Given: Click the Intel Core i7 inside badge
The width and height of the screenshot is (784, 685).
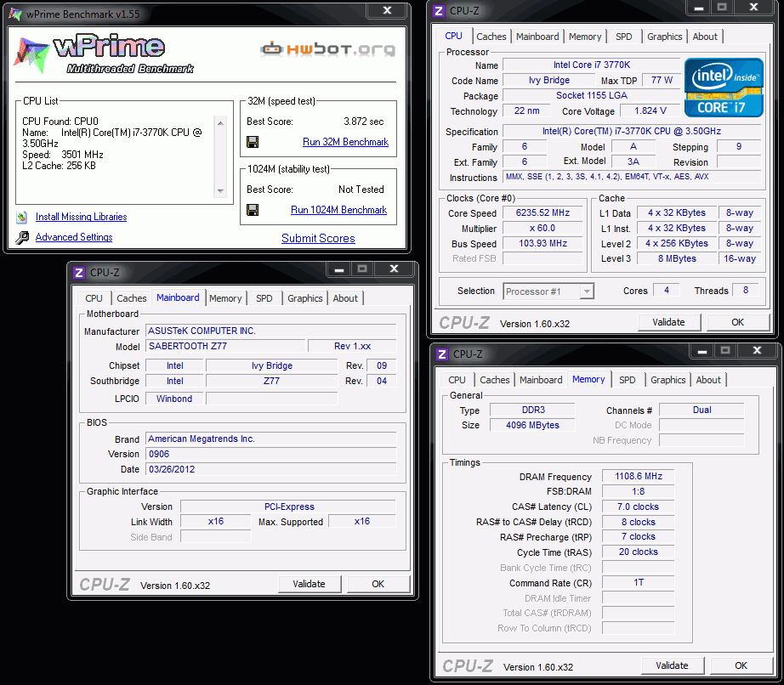Looking at the screenshot, I should 724,88.
